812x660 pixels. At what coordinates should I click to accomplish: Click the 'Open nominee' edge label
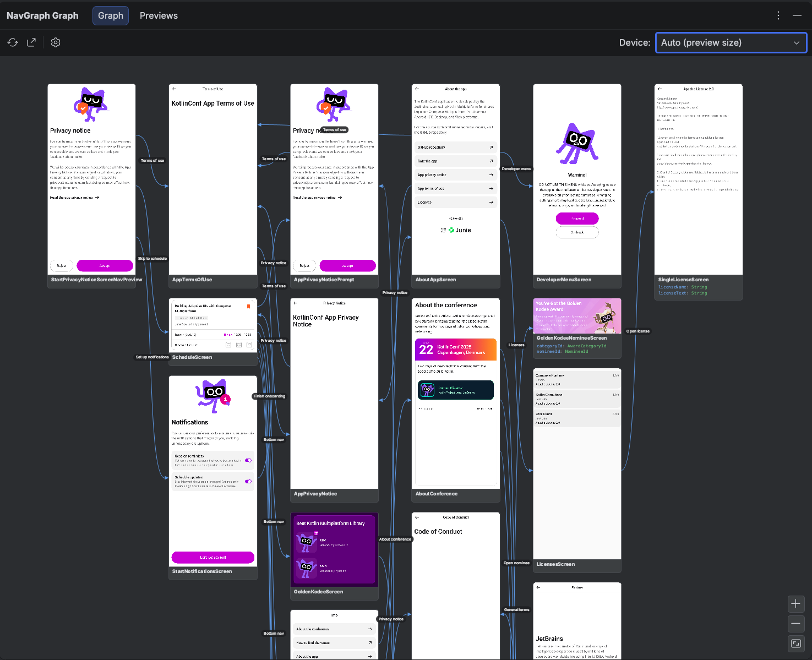click(x=516, y=563)
